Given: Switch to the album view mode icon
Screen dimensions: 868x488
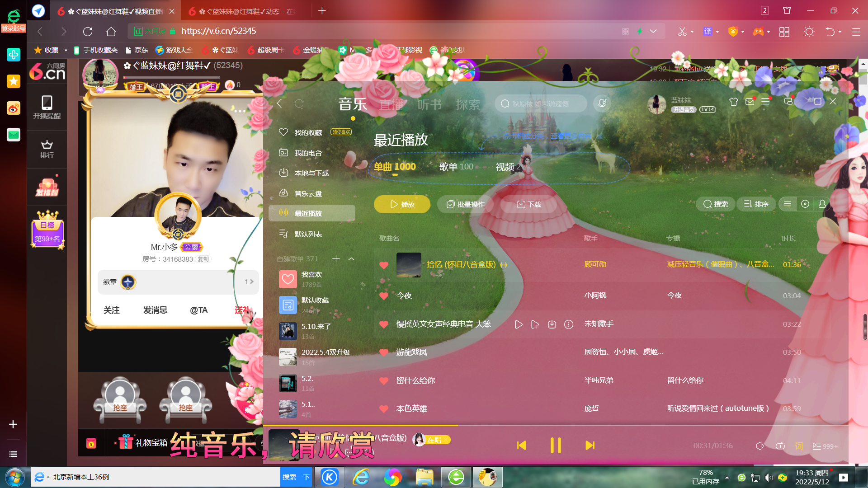Looking at the screenshot, I should click(805, 204).
